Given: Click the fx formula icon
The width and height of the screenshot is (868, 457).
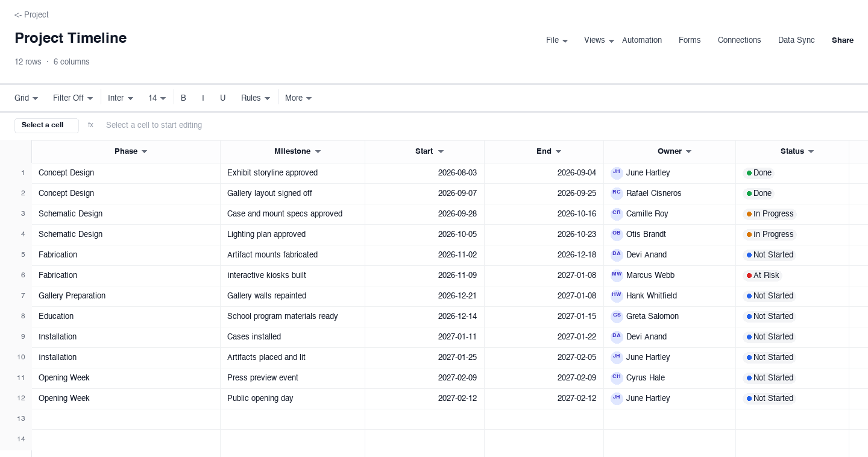Looking at the screenshot, I should (x=90, y=125).
